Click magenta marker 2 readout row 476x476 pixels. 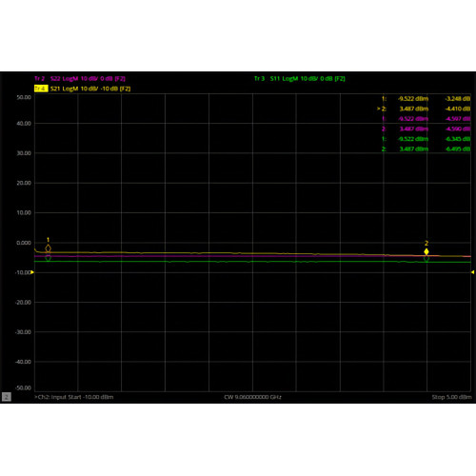pos(426,129)
